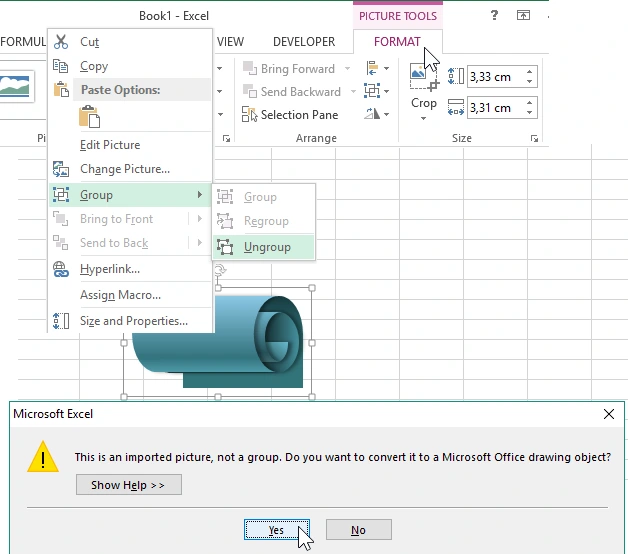Screen dimensions: 628x554
Task: Click the Show Help button
Action: click(128, 485)
